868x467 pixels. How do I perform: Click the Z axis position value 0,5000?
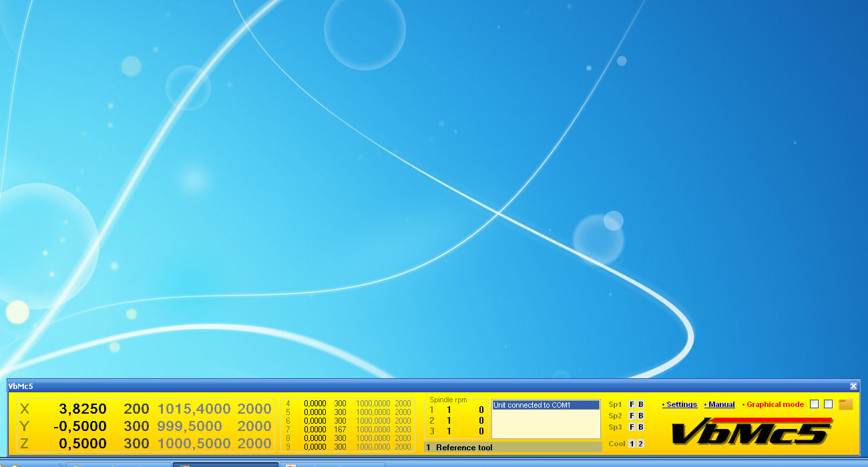(x=82, y=444)
